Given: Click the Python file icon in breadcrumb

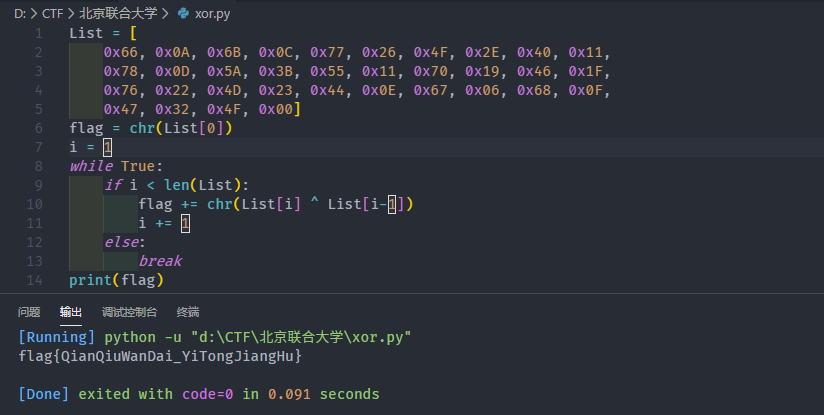Looking at the screenshot, I should click(183, 14).
